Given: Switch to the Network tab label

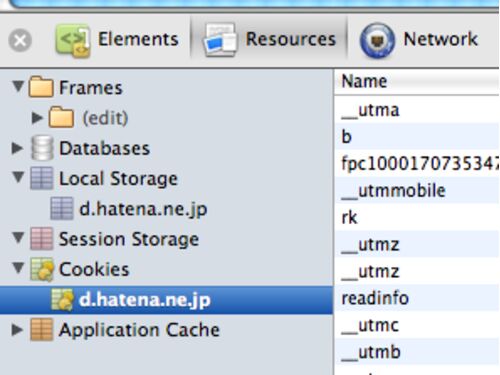Looking at the screenshot, I should pyautogui.click(x=440, y=39).
